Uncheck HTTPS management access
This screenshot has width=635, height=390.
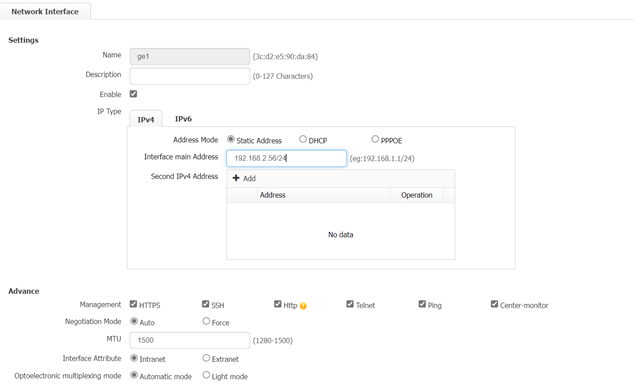[x=133, y=304]
